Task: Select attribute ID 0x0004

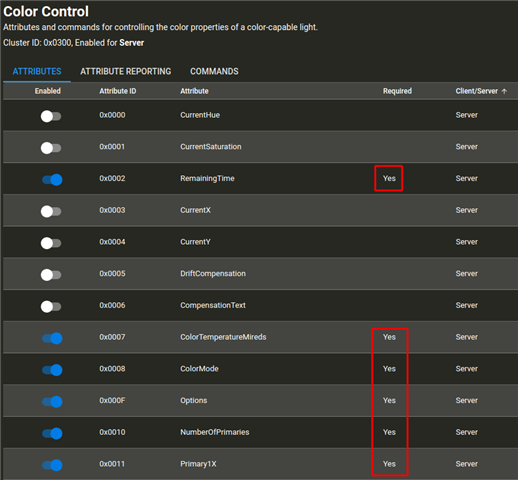Action: [x=112, y=242]
